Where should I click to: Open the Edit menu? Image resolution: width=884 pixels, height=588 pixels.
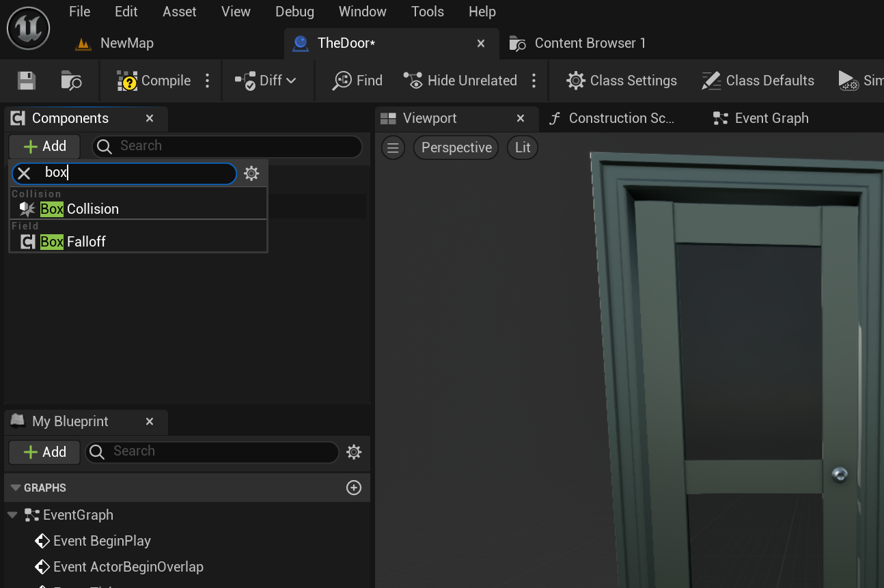(x=126, y=12)
